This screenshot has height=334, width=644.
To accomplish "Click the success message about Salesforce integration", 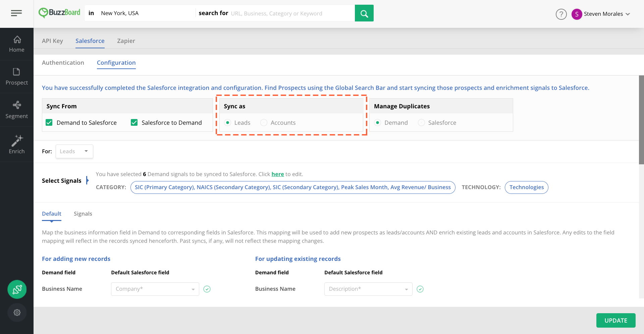I will [316, 88].
